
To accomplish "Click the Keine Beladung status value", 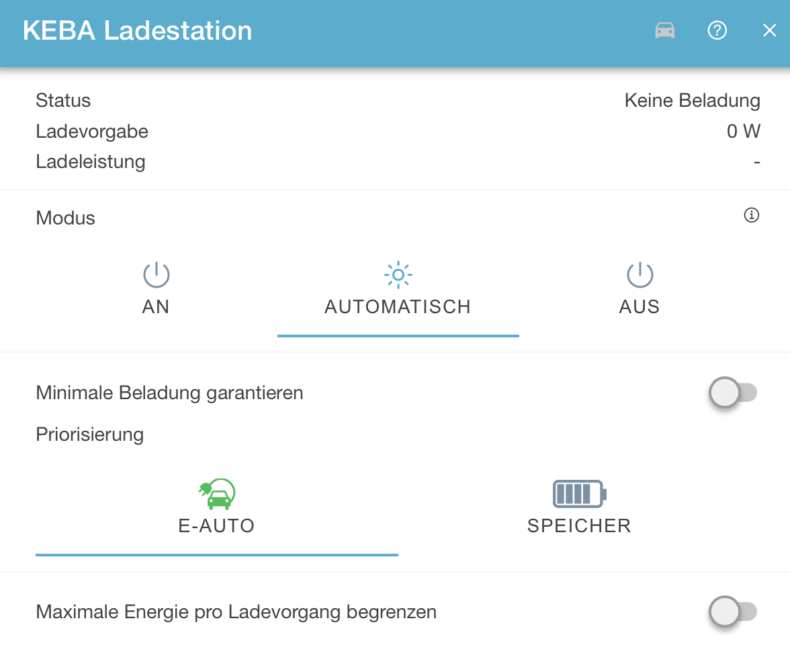I will point(692,101).
